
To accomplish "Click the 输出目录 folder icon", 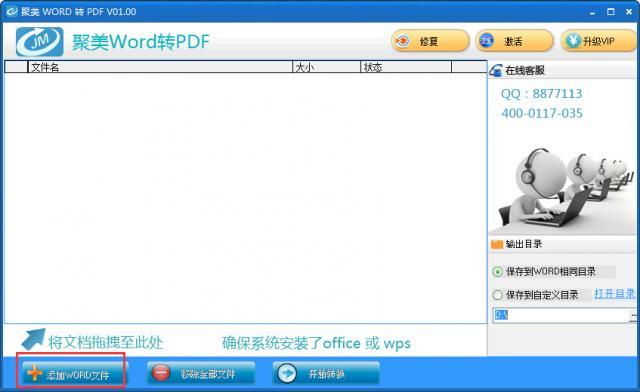I will click(497, 244).
